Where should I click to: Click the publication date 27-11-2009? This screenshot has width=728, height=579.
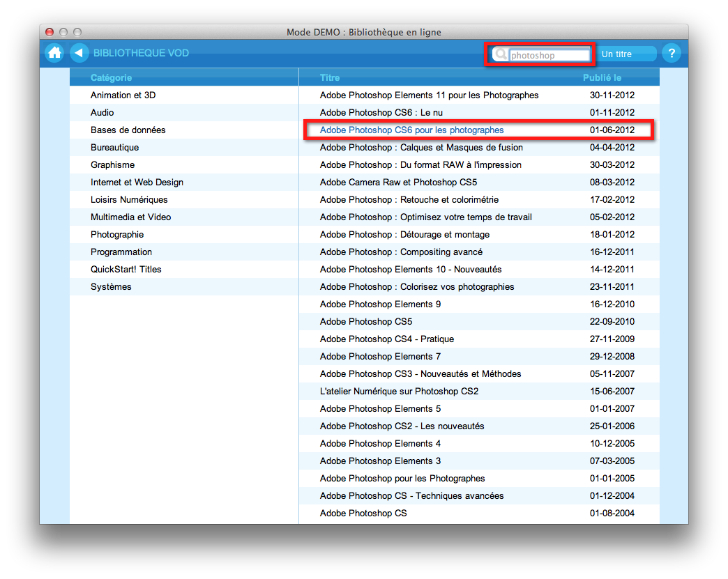pyautogui.click(x=612, y=339)
